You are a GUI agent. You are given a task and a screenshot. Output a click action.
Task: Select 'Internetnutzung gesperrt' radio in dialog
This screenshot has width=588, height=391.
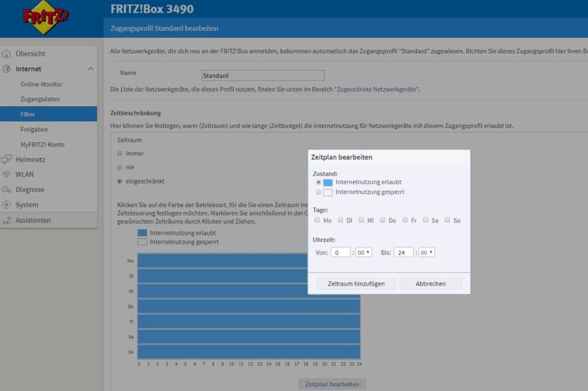pos(318,192)
